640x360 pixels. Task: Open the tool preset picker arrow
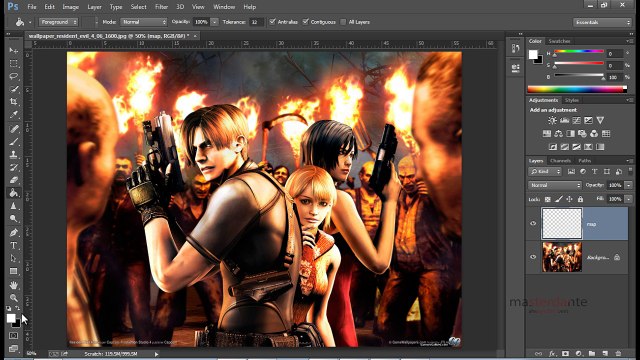[x=30, y=22]
